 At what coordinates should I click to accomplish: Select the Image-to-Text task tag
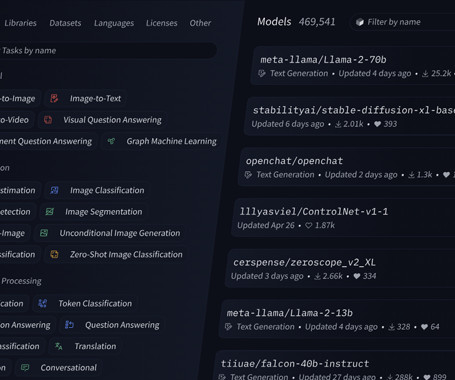pyautogui.click(x=86, y=98)
